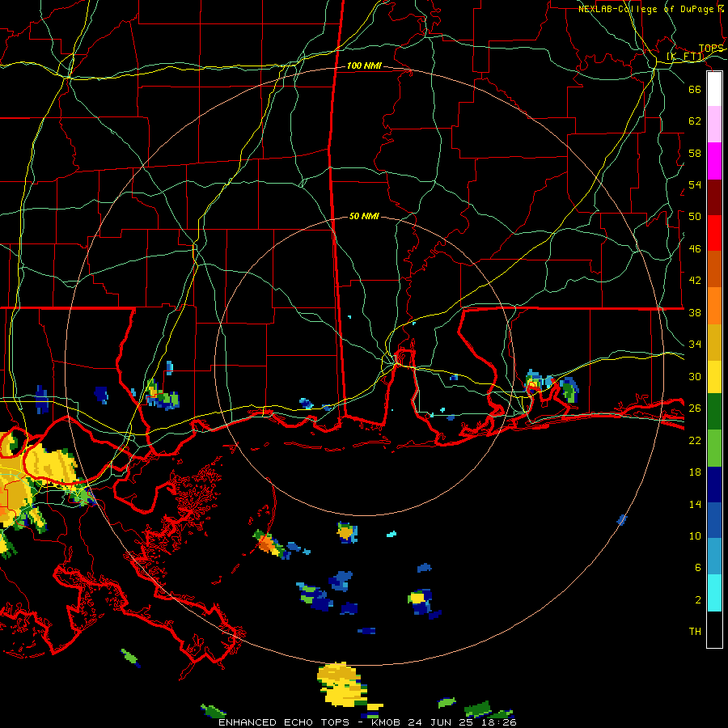Click the NEXLAB-College of DuPage credit

pos(651,9)
